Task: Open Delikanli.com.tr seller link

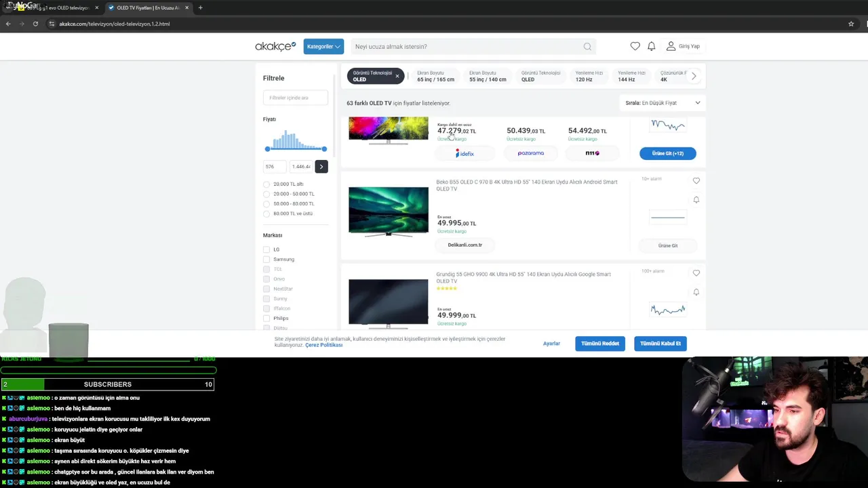Action: coord(465,245)
